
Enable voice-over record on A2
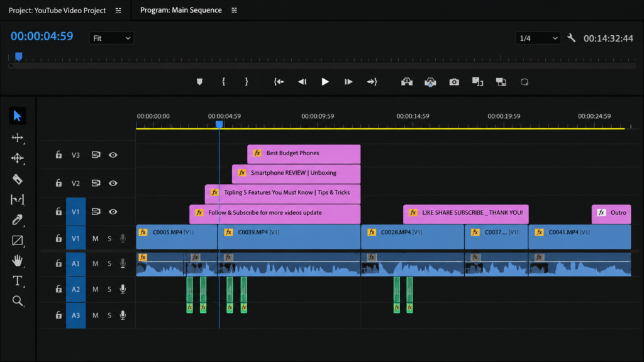coord(123,289)
